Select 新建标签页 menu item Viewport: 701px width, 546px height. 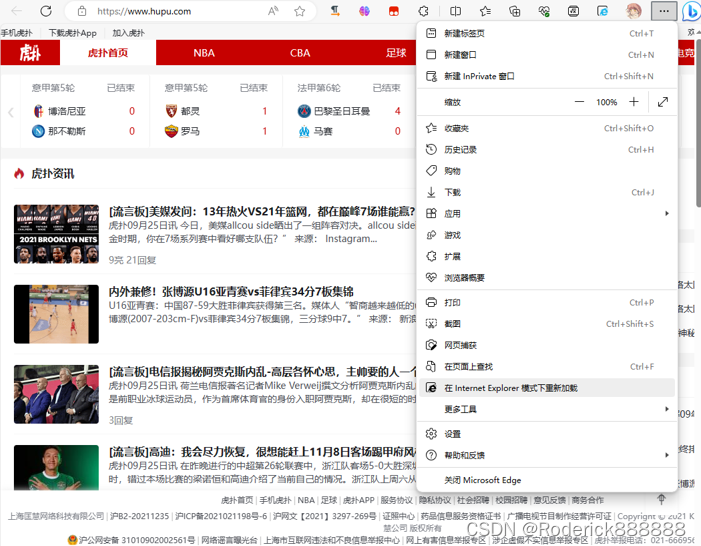(x=547, y=34)
